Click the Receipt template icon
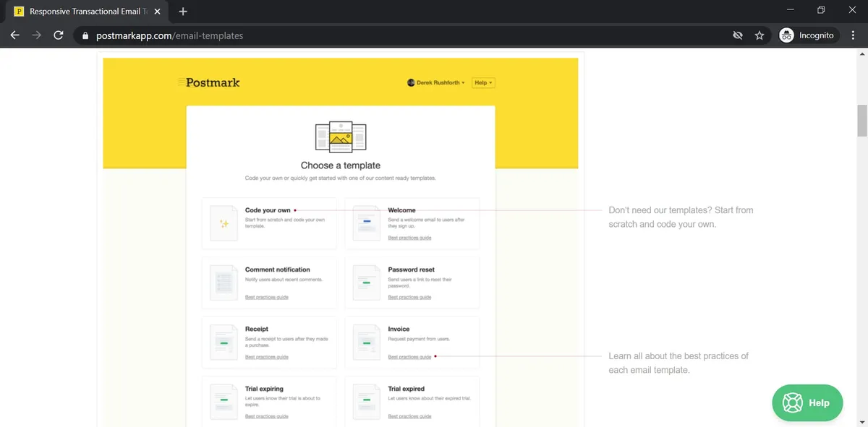 (224, 342)
